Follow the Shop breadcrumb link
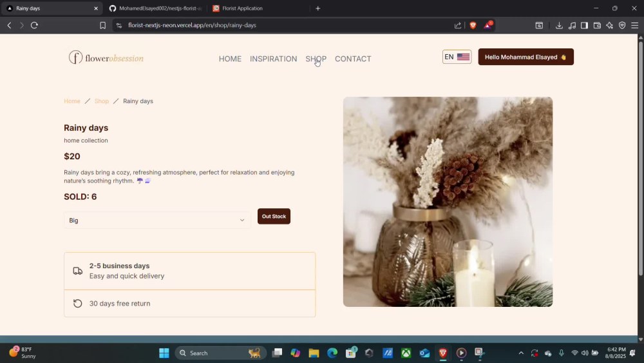The image size is (644, 363). [x=102, y=101]
